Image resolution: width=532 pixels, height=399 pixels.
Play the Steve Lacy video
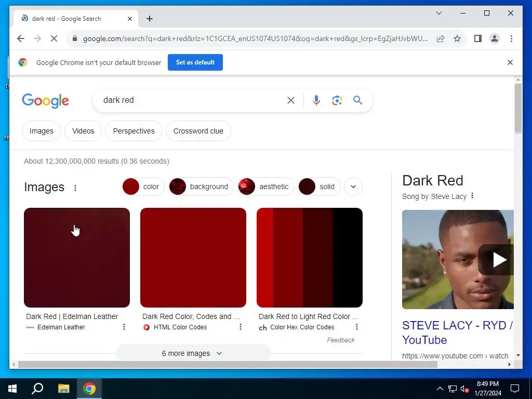click(498, 260)
